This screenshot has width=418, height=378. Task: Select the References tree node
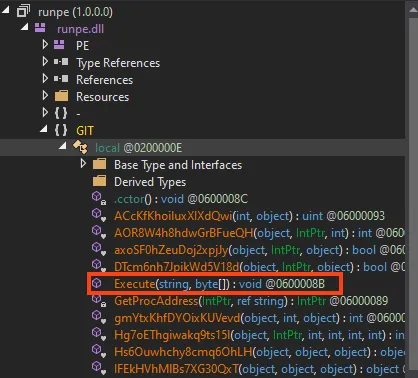coord(104,80)
